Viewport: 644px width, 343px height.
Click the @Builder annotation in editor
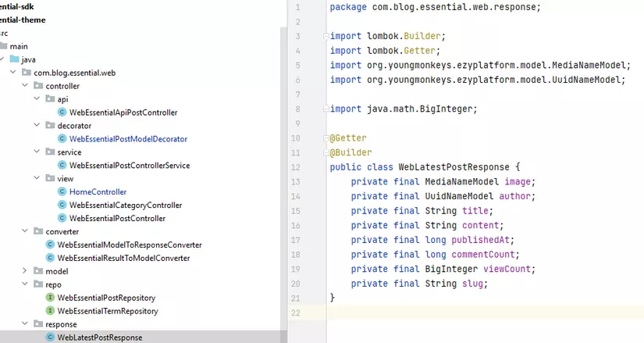(350, 152)
